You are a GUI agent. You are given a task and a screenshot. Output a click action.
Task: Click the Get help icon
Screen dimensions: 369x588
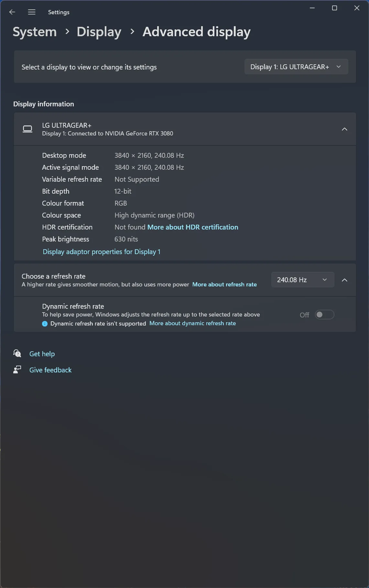(17, 354)
